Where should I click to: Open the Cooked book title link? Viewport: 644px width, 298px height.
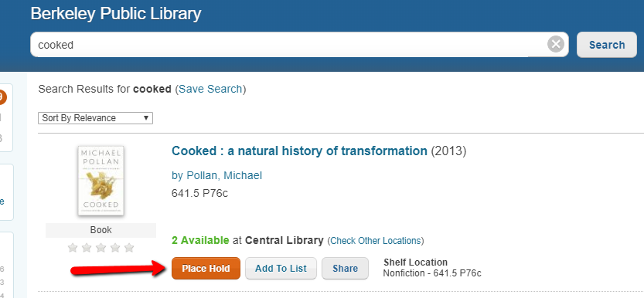(x=299, y=151)
